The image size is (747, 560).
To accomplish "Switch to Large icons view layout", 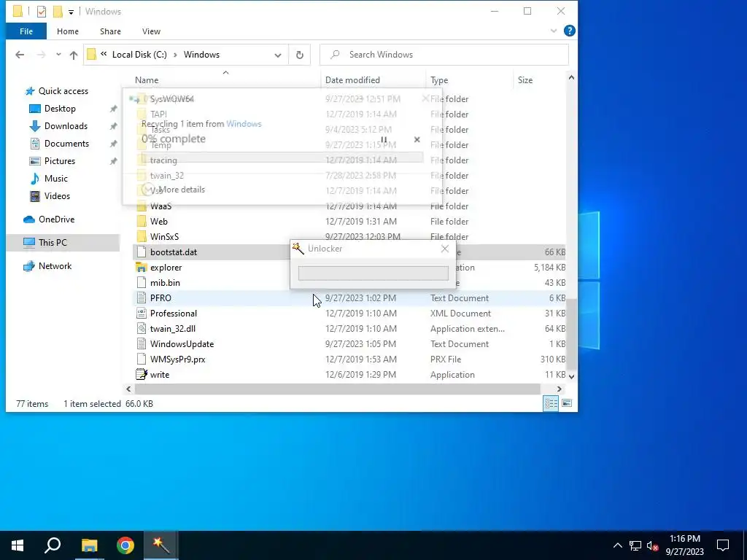I will (567, 404).
